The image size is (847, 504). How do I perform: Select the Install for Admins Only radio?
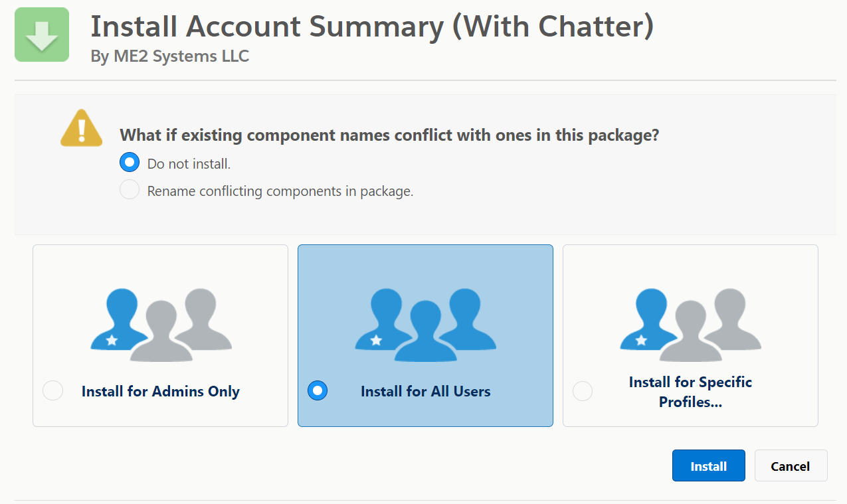click(52, 390)
